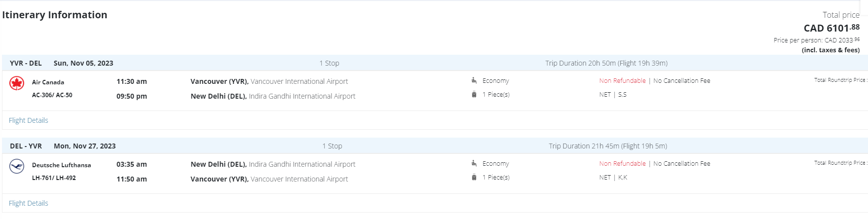The width and height of the screenshot is (868, 219).
Task: Expand Flight Details for the DEL - YVR flight
Action: (x=29, y=203)
